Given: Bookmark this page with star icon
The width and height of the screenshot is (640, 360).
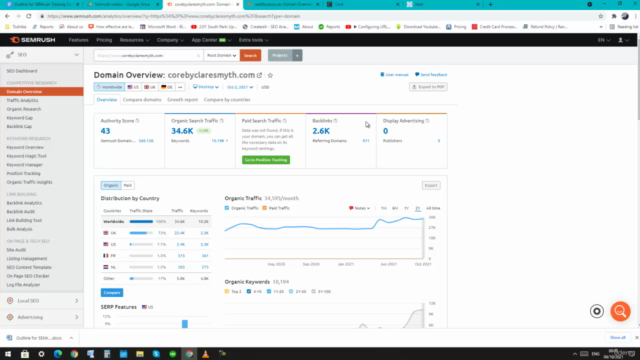Looking at the screenshot, I should tap(600, 16).
